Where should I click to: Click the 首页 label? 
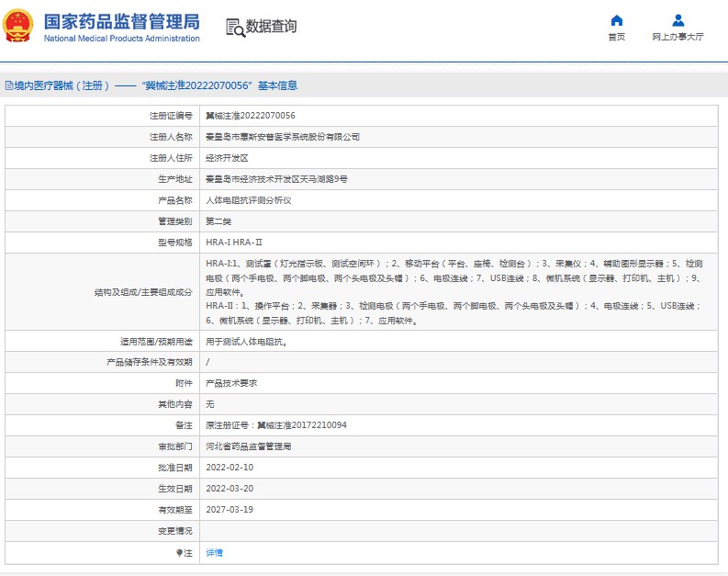coord(617,37)
